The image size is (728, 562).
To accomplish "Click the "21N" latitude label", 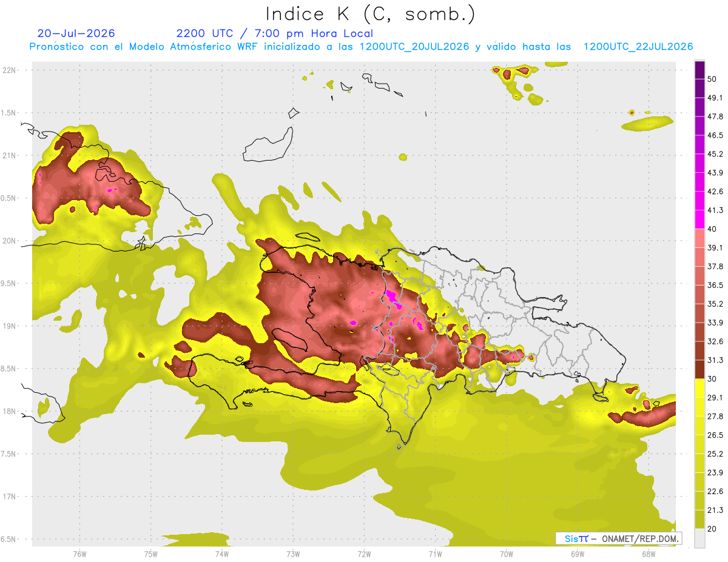I will [x=10, y=155].
